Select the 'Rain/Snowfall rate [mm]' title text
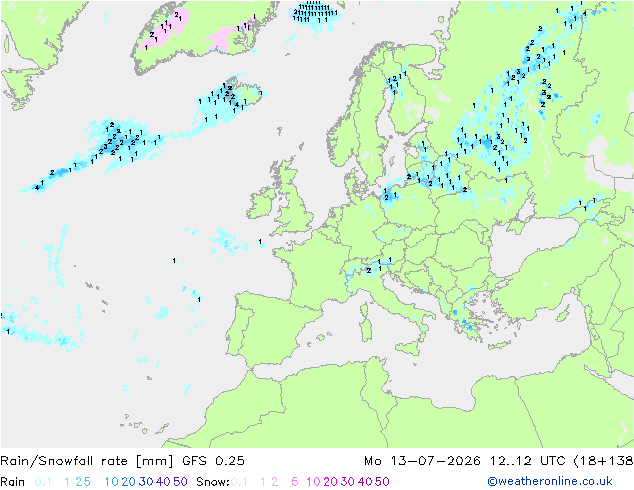Viewport: 634px width, 490px height. coord(87,461)
